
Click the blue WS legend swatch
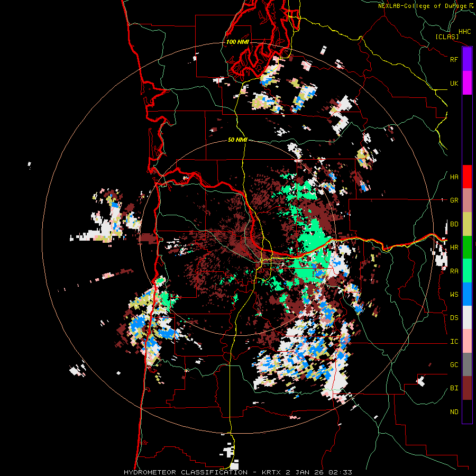(467, 294)
